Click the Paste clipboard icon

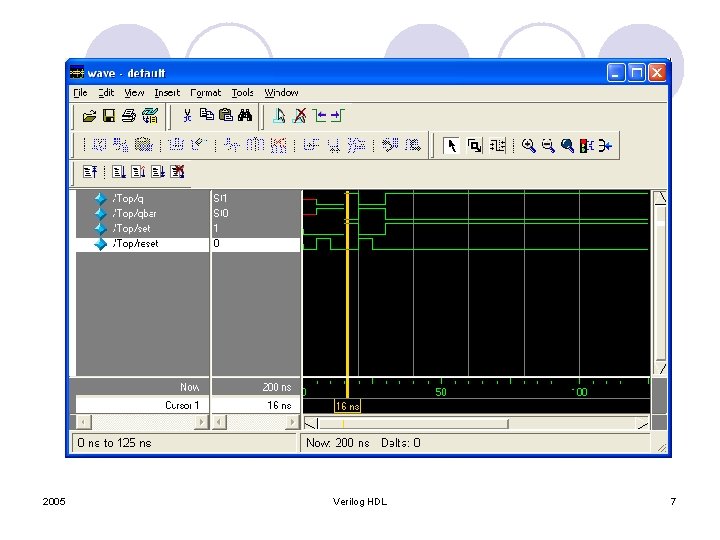point(226,115)
